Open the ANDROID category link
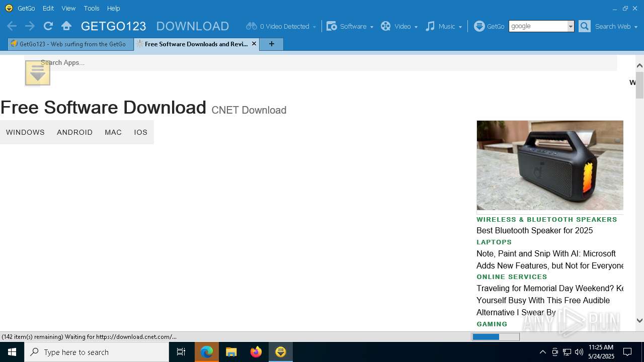The image size is (644, 362). click(x=74, y=132)
